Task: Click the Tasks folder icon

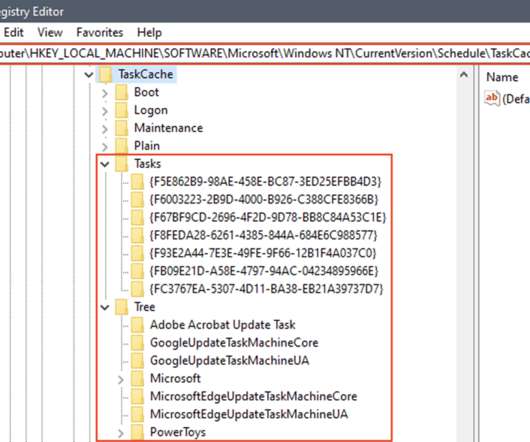Action: pos(121,164)
